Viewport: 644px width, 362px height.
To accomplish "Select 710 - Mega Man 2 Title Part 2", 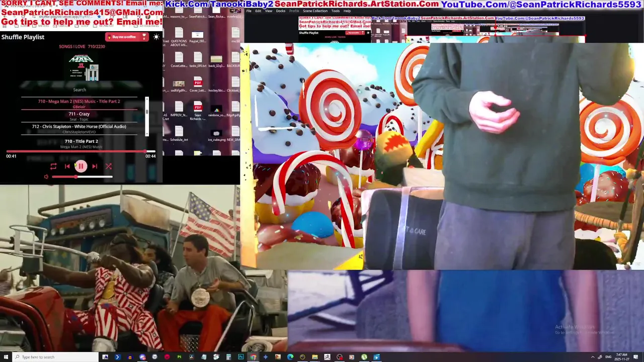I will click(x=79, y=104).
